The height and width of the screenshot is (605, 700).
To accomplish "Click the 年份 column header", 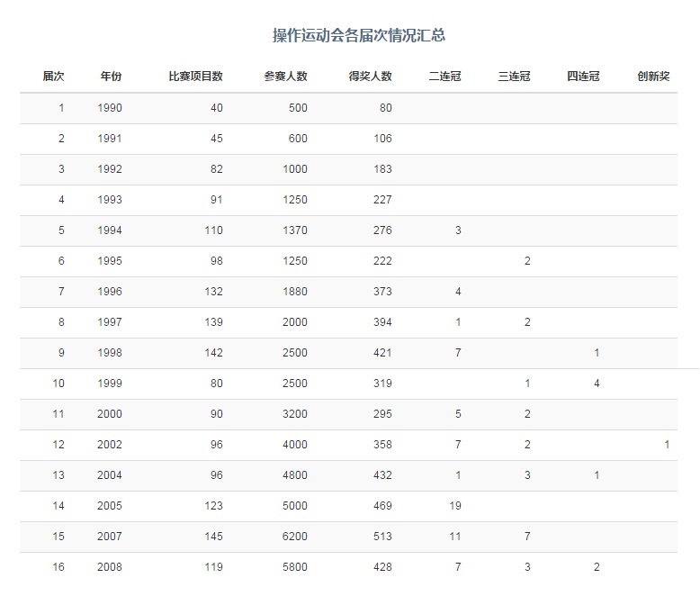I will pos(111,77).
